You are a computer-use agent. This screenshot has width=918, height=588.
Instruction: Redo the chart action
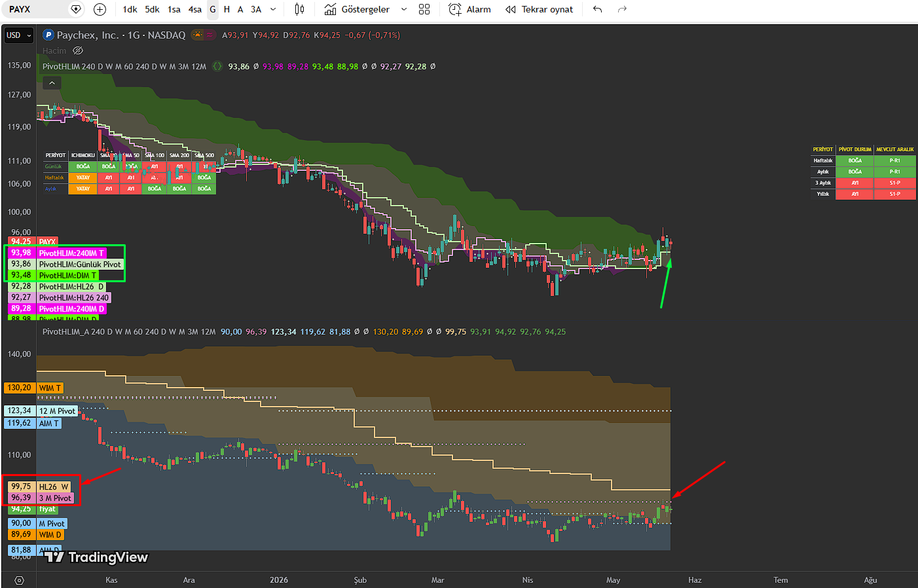tap(622, 9)
